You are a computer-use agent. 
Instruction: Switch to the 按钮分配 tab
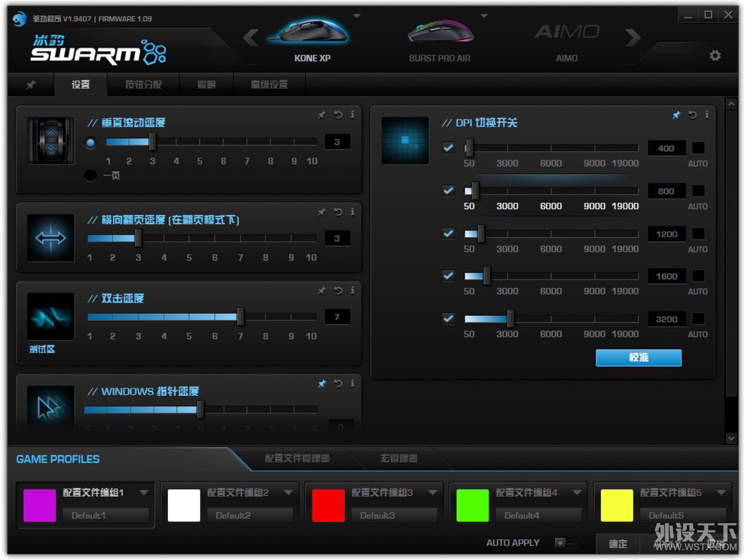tap(143, 84)
